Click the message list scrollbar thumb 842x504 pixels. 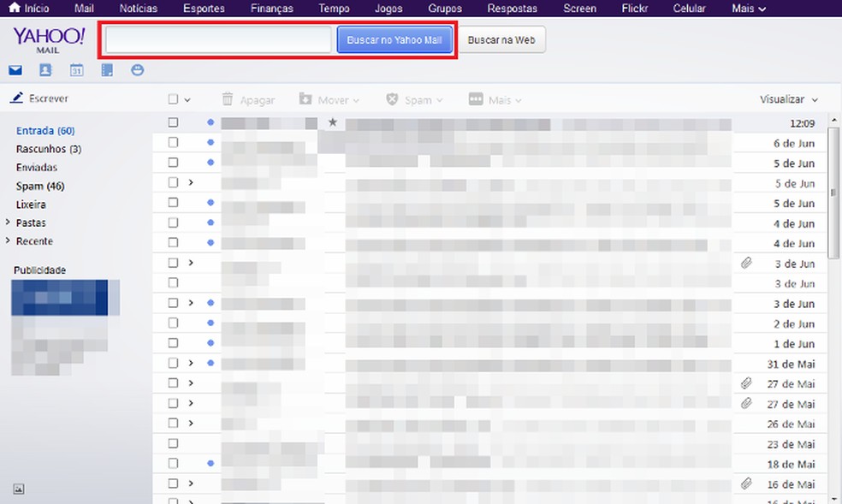833,193
